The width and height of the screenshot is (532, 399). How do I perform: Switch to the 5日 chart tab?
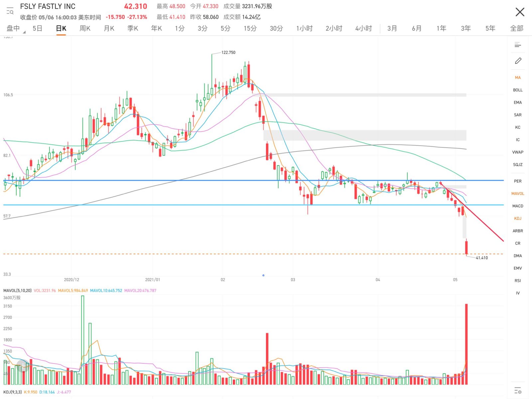(38, 29)
